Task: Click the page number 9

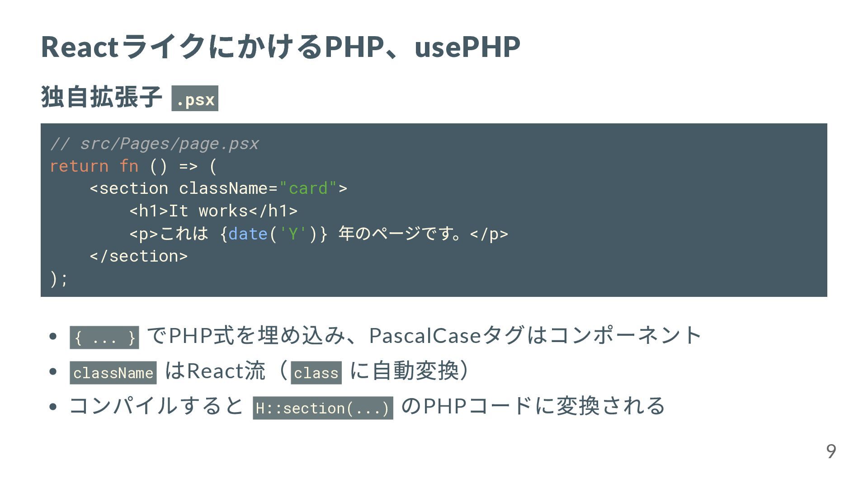Action: tap(831, 451)
